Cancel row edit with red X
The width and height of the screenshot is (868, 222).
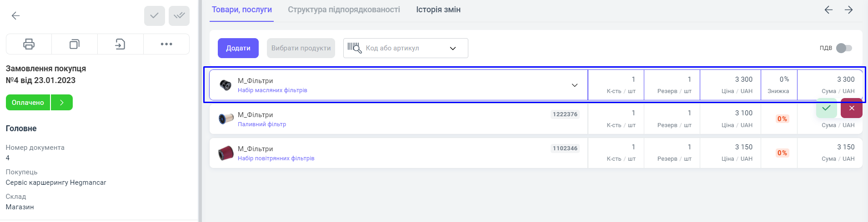coord(852,108)
